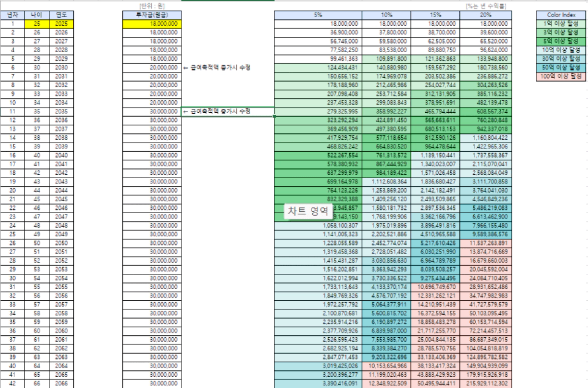Select the 투자금(원금) column header
588x388 pixels.
(x=151, y=15)
